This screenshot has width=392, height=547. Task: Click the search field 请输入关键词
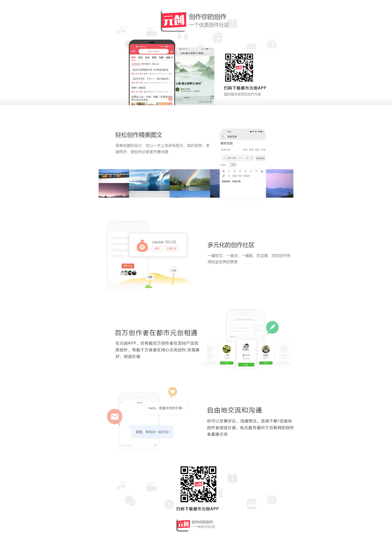click(153, 51)
